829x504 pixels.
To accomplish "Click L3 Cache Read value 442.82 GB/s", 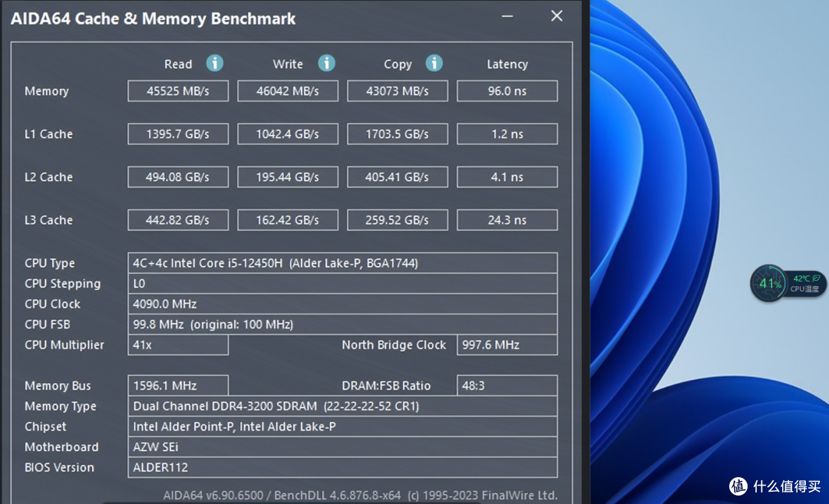I will [x=178, y=220].
